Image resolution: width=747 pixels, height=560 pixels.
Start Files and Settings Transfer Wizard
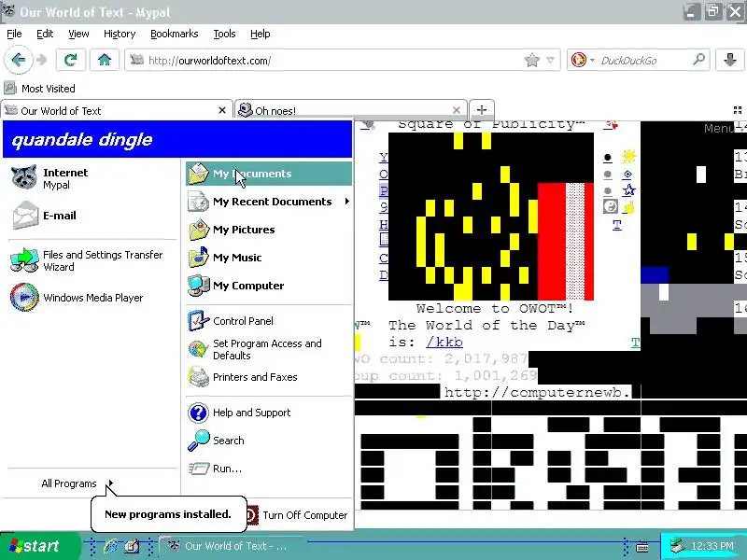(91, 260)
